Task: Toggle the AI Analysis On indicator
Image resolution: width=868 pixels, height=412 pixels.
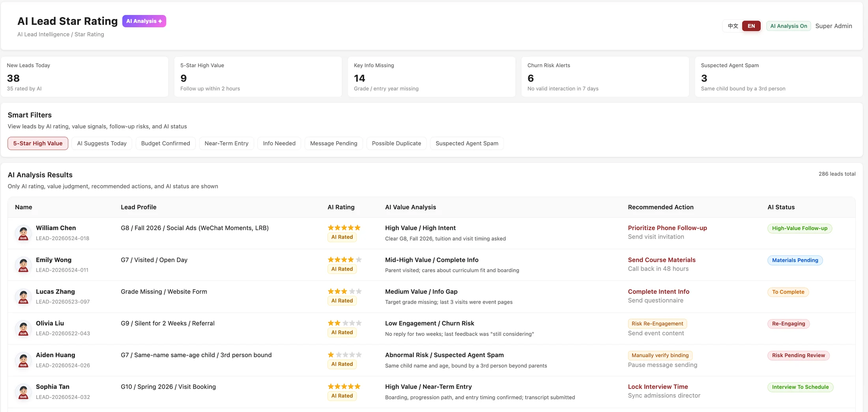Action: click(789, 26)
